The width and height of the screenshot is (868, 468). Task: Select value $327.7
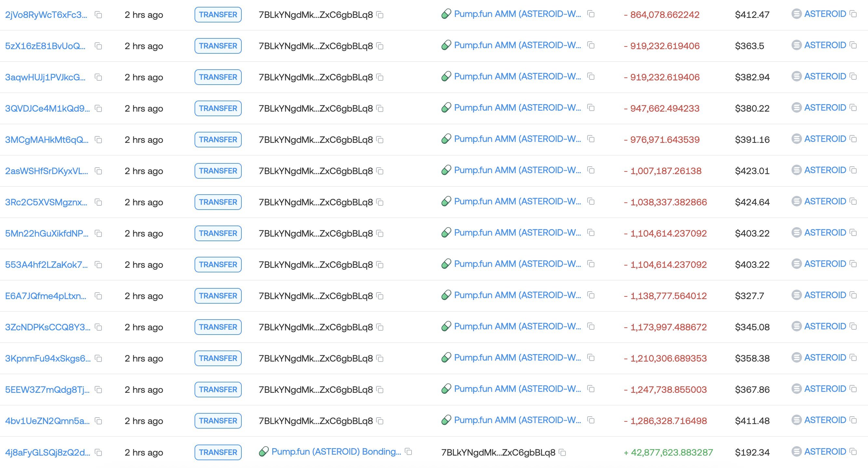[749, 296]
